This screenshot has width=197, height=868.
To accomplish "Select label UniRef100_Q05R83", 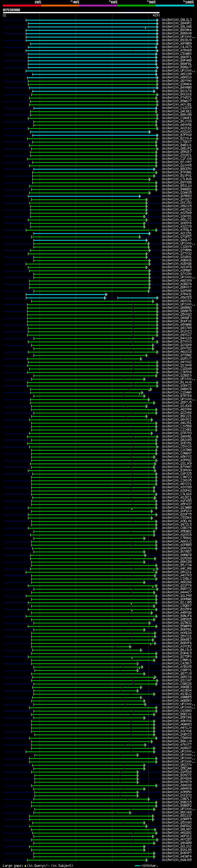I will [177, 196].
